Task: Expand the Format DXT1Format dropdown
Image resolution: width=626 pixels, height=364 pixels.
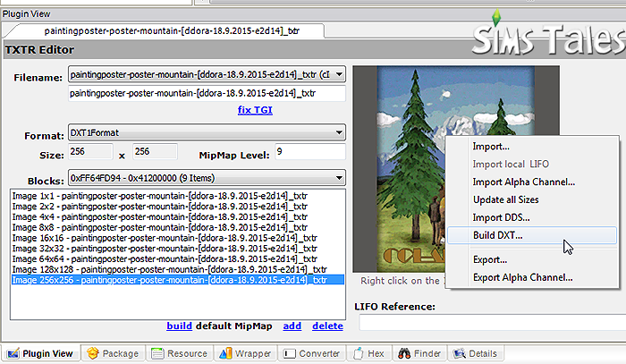Action: 339,132
